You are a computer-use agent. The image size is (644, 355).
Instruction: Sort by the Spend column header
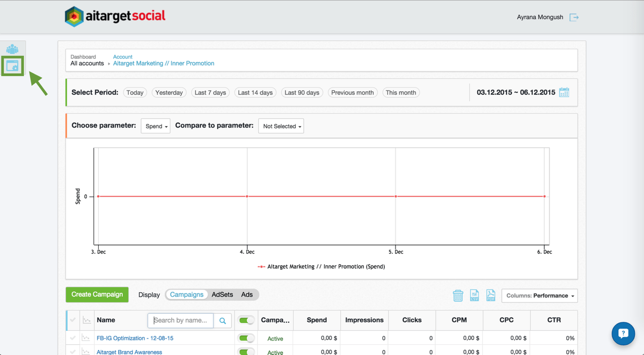tap(317, 320)
